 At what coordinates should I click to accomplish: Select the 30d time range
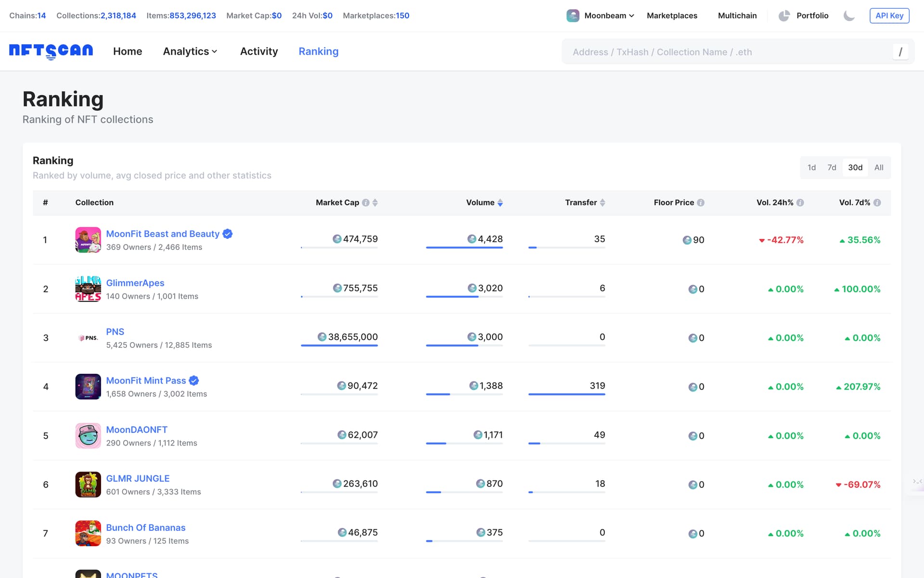tap(855, 168)
